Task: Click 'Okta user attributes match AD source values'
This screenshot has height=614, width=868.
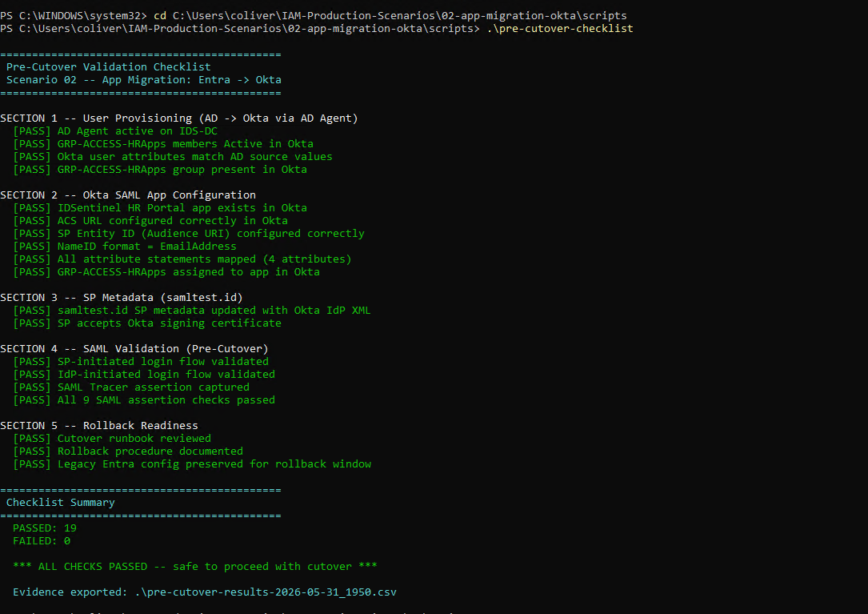Action: coord(173,157)
